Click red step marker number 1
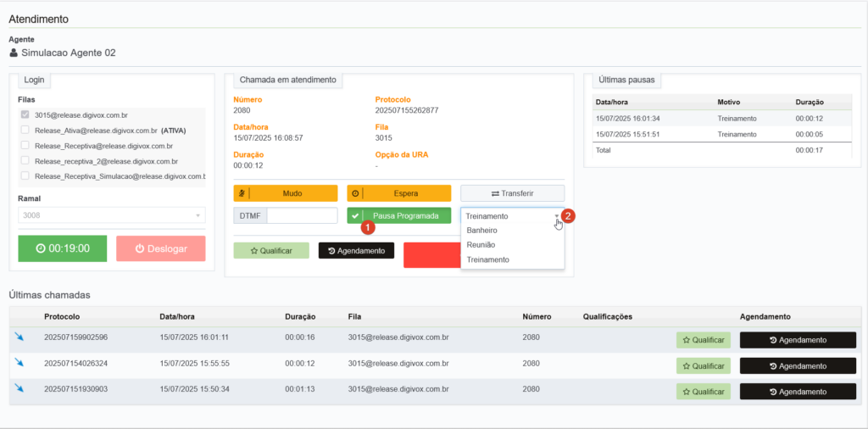868x429 pixels. [x=367, y=226]
